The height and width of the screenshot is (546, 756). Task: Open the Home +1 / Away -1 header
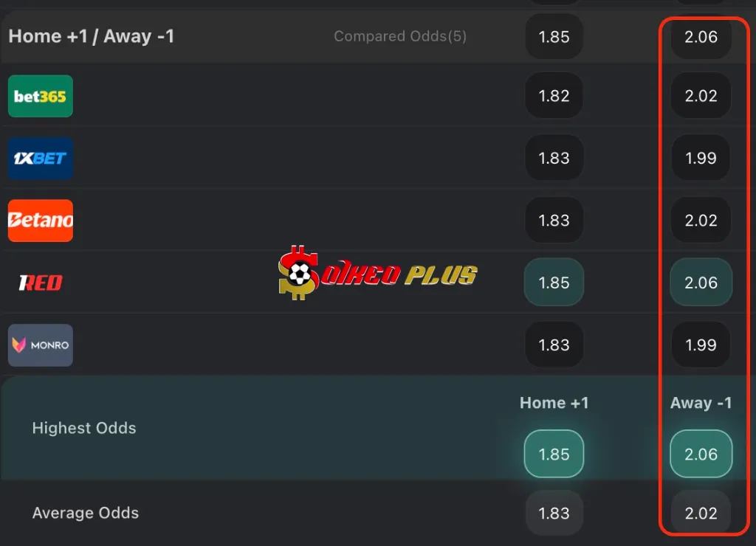[91, 36]
